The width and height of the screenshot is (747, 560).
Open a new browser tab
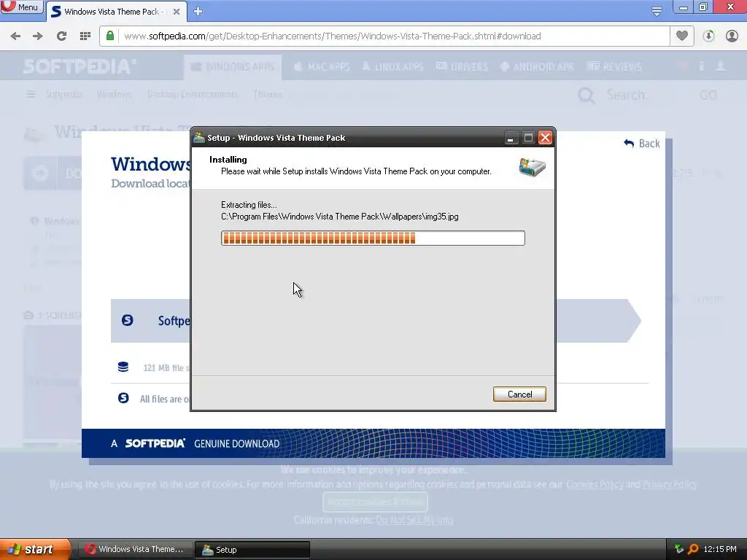(x=198, y=12)
